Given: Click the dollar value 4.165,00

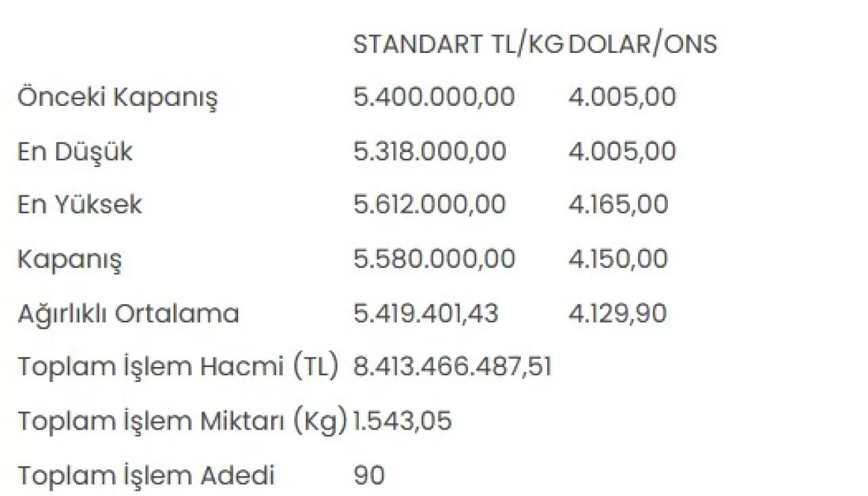Looking at the screenshot, I should 618,204.
